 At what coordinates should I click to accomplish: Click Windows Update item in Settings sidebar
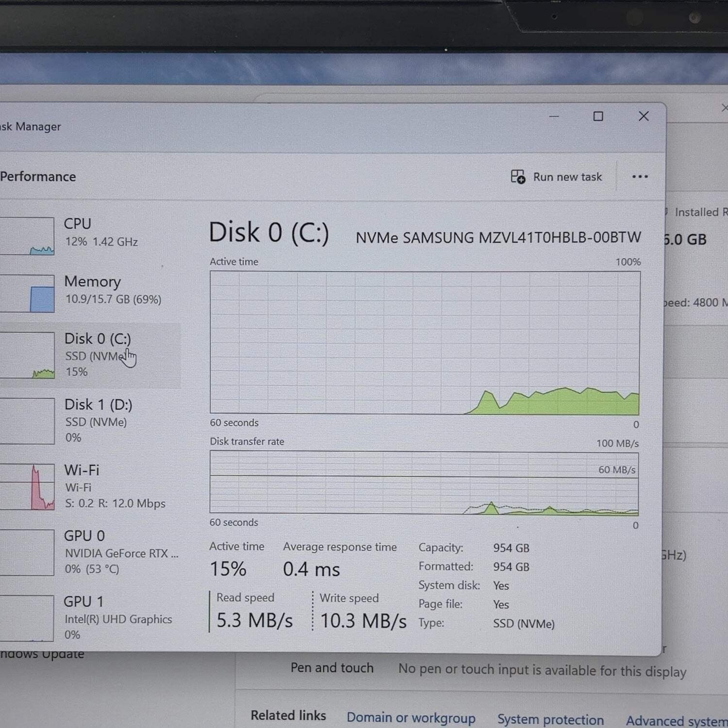[42, 654]
